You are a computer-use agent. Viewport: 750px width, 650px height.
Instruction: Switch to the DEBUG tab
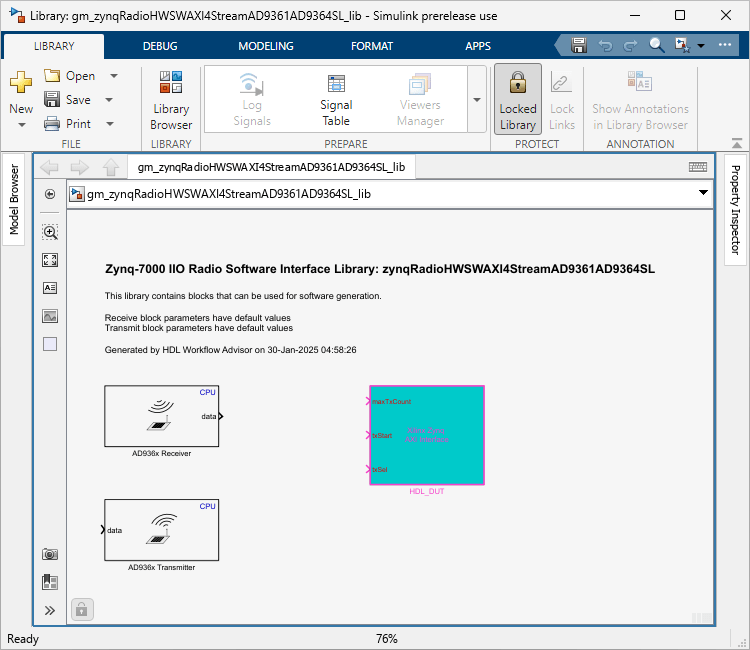click(x=160, y=46)
